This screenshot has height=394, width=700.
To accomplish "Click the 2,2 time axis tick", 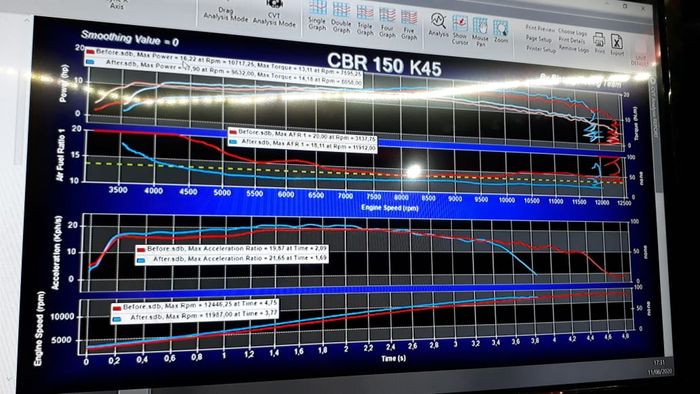I will pos(369,347).
